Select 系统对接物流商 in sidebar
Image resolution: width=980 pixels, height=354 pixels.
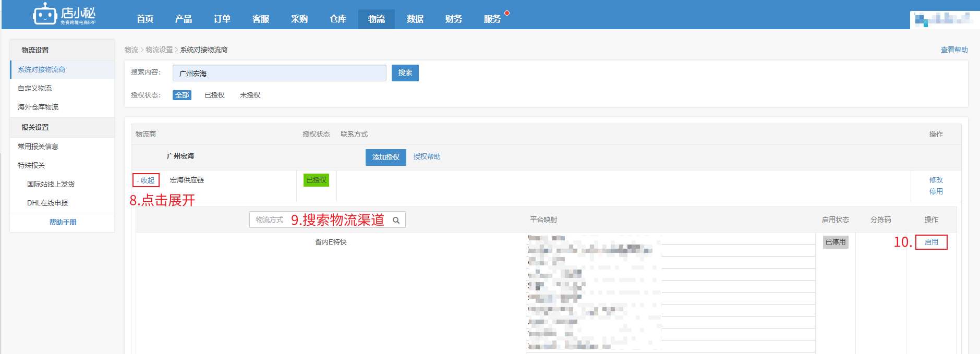(62, 69)
